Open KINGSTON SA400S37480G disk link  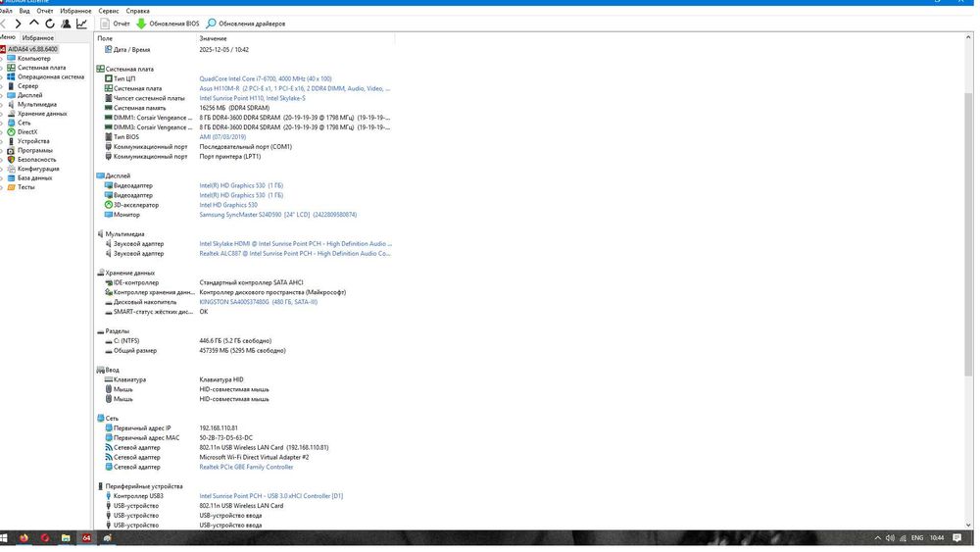pos(258,302)
